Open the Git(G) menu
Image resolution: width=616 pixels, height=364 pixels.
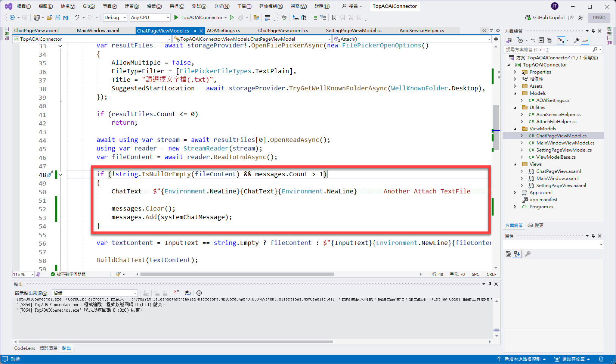pos(89,6)
